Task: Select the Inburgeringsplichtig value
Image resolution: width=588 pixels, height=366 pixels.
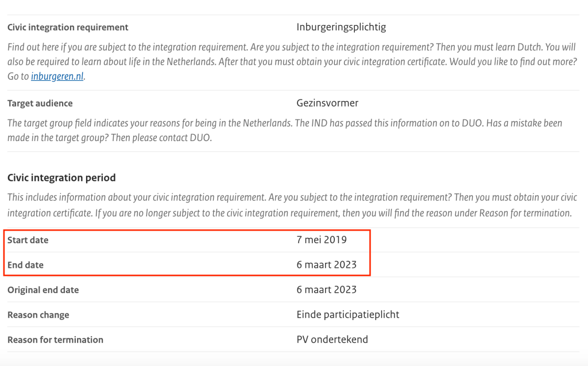Action: [341, 28]
